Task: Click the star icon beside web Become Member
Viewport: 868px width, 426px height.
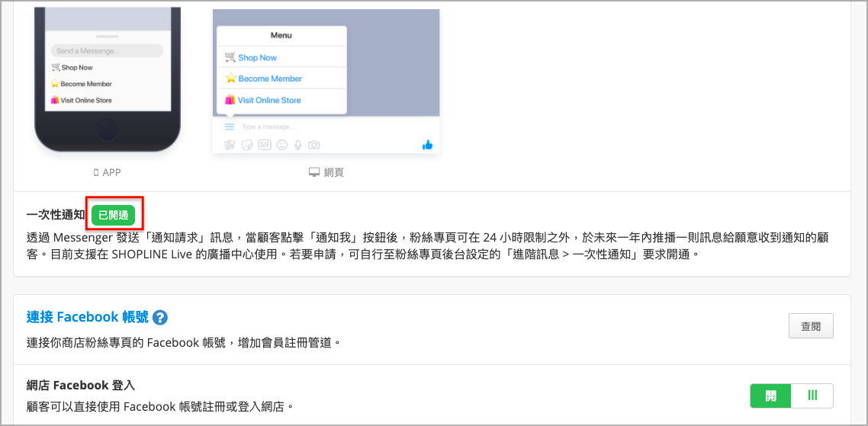Action: tap(231, 78)
